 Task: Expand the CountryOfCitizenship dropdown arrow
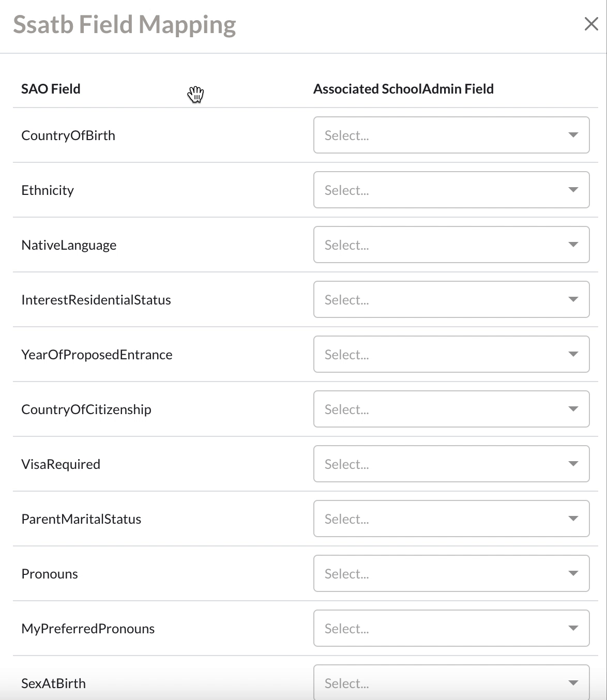point(573,409)
